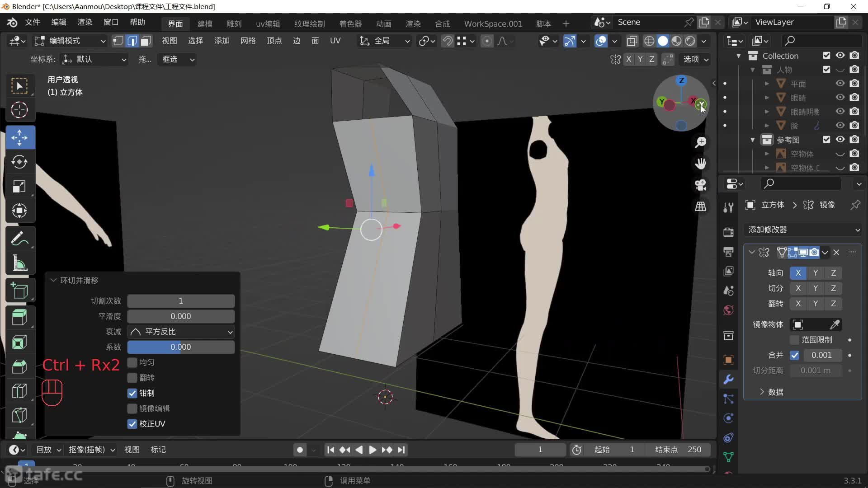Viewport: 868px width, 488px height.
Task: Enable the 镜像编辑 checkbox
Action: (x=132, y=408)
